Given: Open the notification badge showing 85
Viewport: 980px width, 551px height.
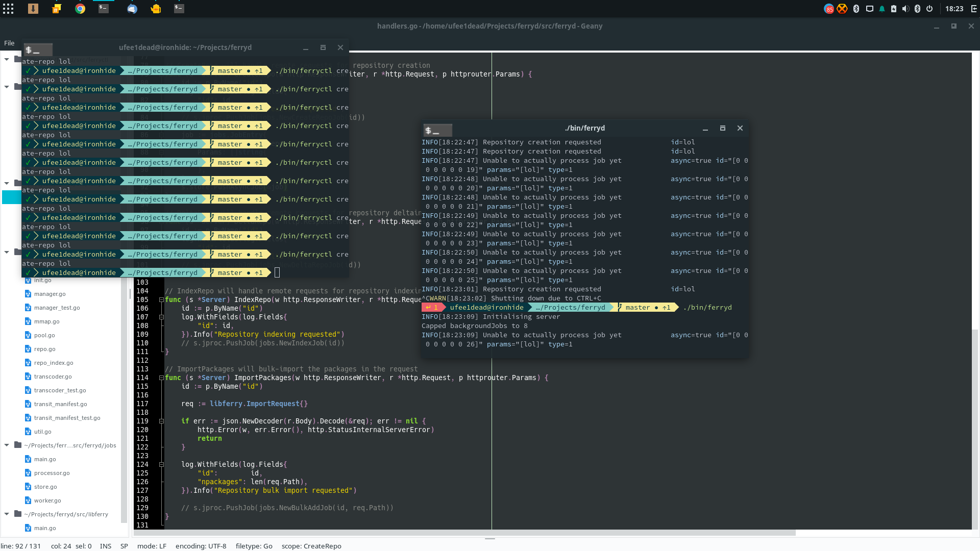Looking at the screenshot, I should [829, 9].
